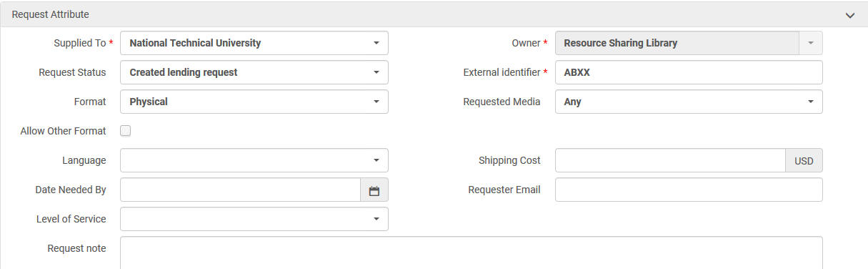This screenshot has height=269, width=868.
Task: Click the Supplied To label
Action: point(80,43)
